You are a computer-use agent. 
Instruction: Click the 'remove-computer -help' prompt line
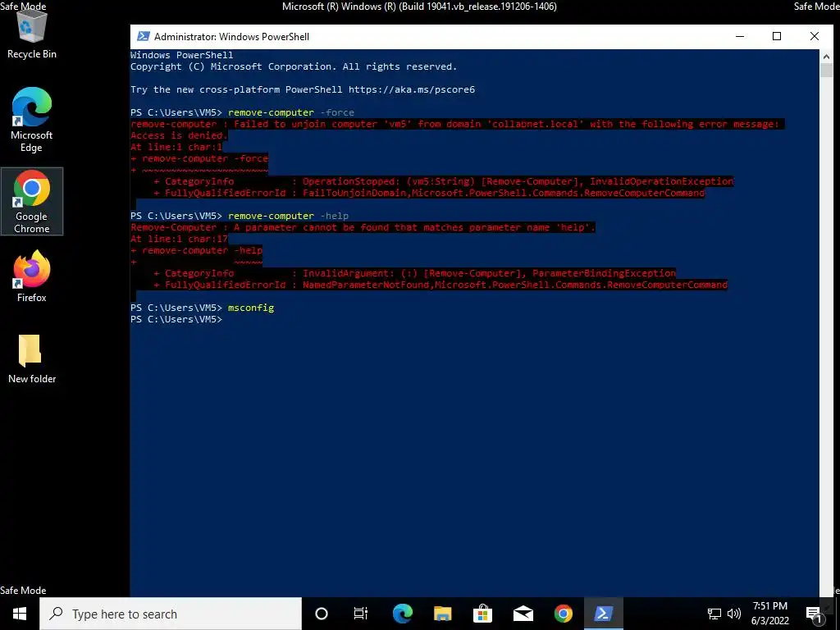(240, 216)
